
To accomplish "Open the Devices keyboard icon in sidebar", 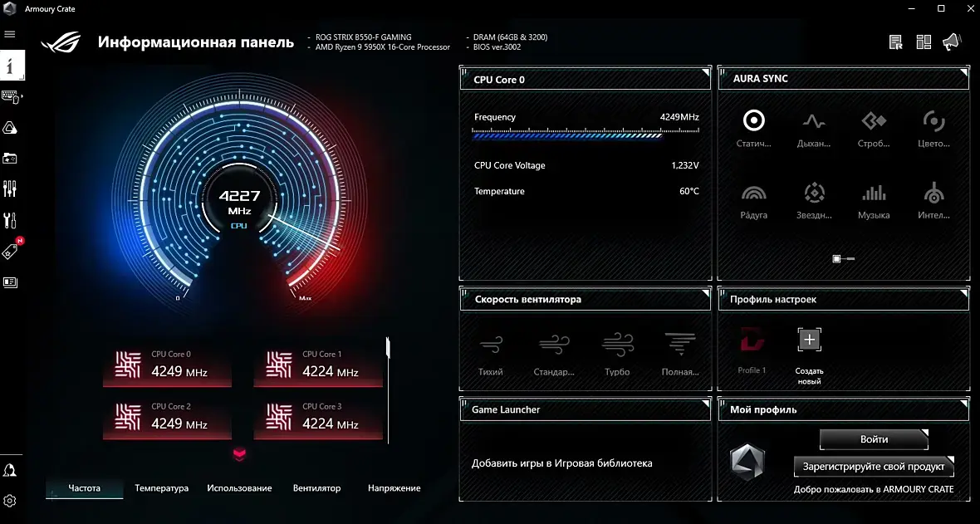I will 11,96.
